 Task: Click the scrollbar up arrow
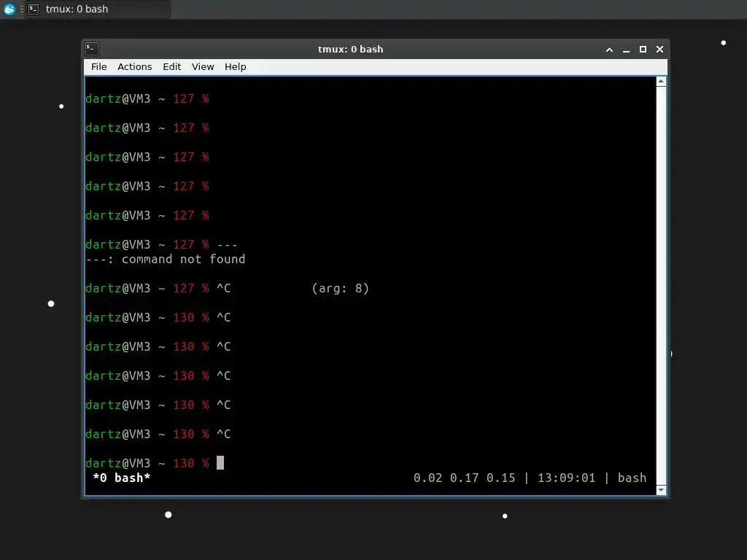[661, 82]
